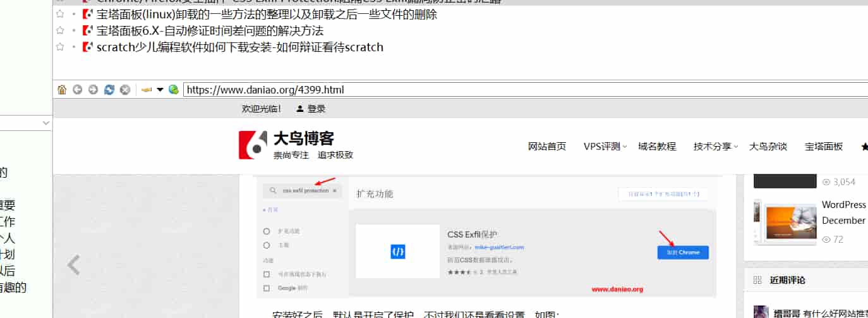Click the dark thumbnail above the WordPress post
Image resolution: width=868 pixels, height=318 pixels.
pyautogui.click(x=785, y=180)
